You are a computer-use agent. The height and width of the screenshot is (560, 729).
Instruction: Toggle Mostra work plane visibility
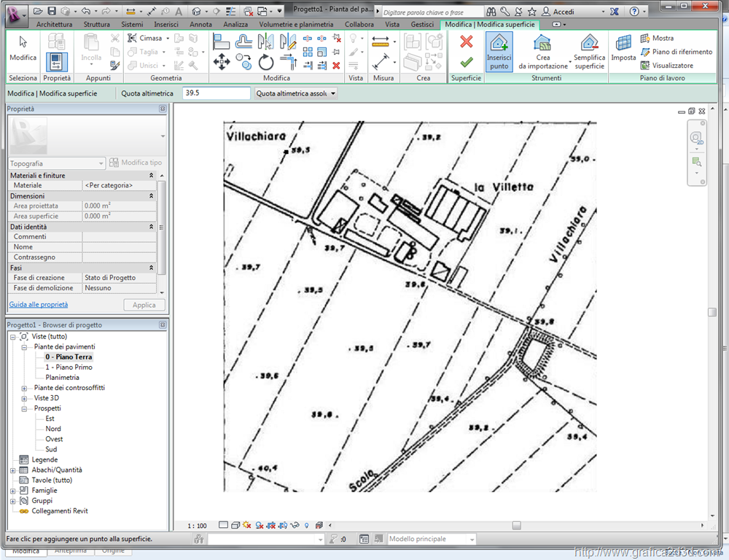pyautogui.click(x=656, y=38)
